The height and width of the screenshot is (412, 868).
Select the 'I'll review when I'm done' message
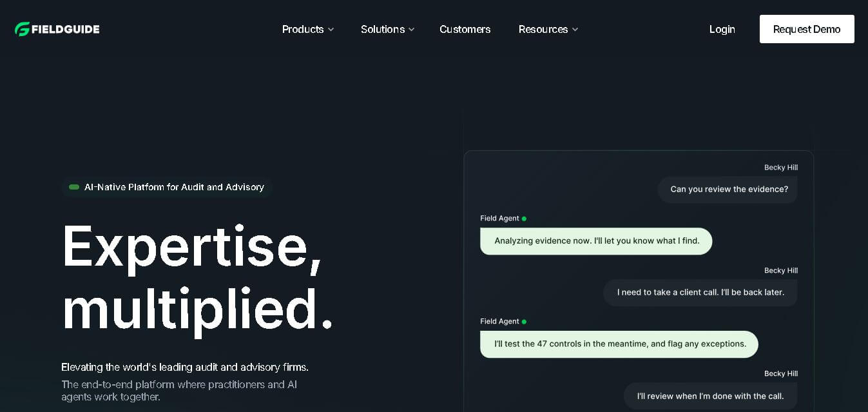(x=710, y=396)
